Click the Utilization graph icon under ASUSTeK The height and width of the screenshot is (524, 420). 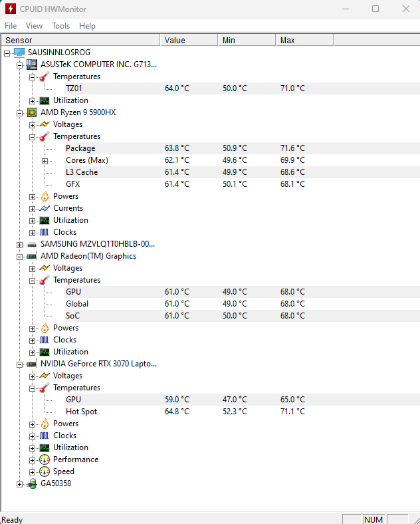(x=45, y=100)
